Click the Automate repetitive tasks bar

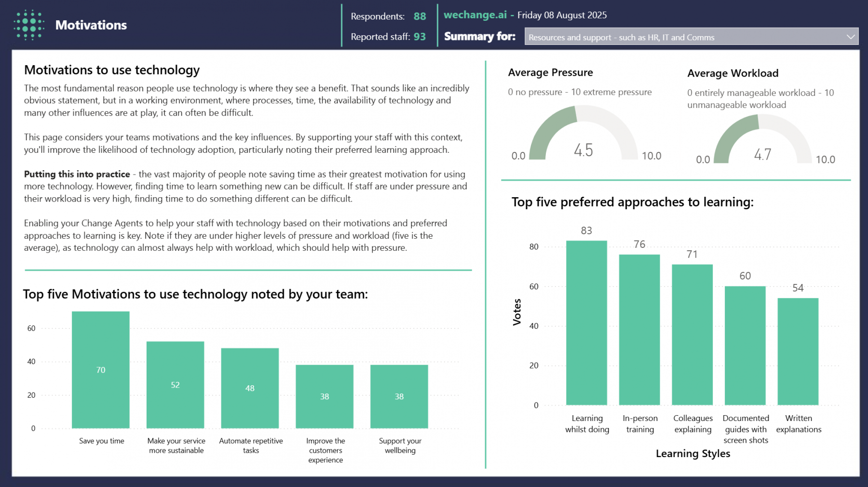(x=250, y=388)
